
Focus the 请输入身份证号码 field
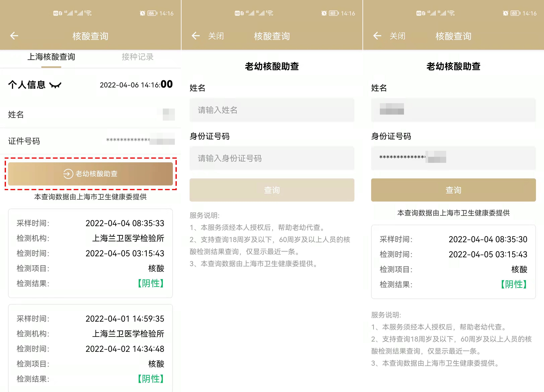(272, 158)
